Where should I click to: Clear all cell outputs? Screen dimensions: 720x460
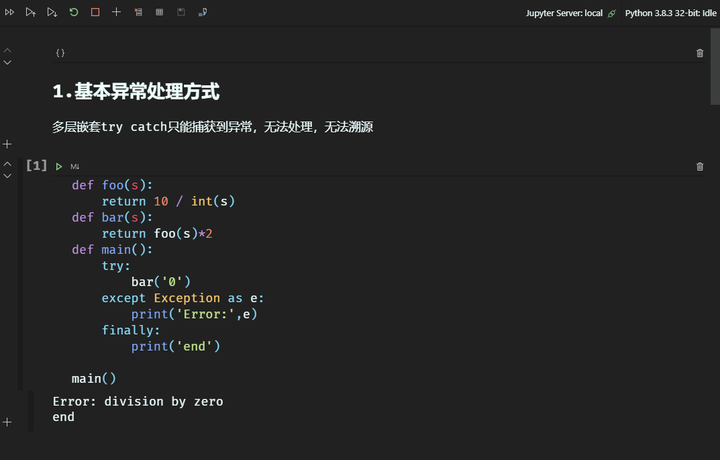coord(137,12)
